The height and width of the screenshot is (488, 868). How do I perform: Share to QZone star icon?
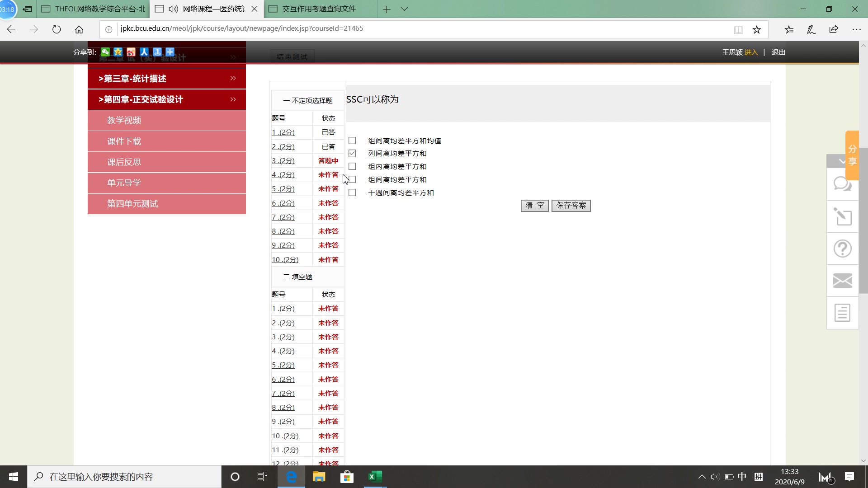(x=118, y=52)
